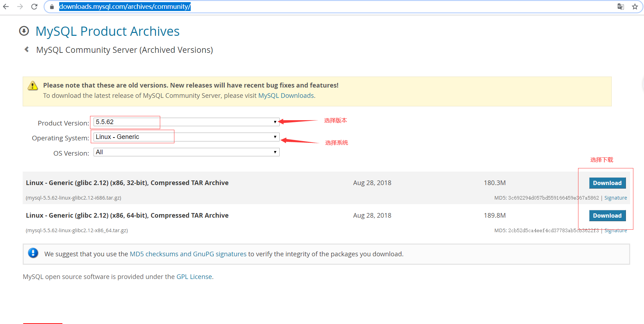Click the Product Version label
This screenshot has height=324, width=644.
coord(63,123)
